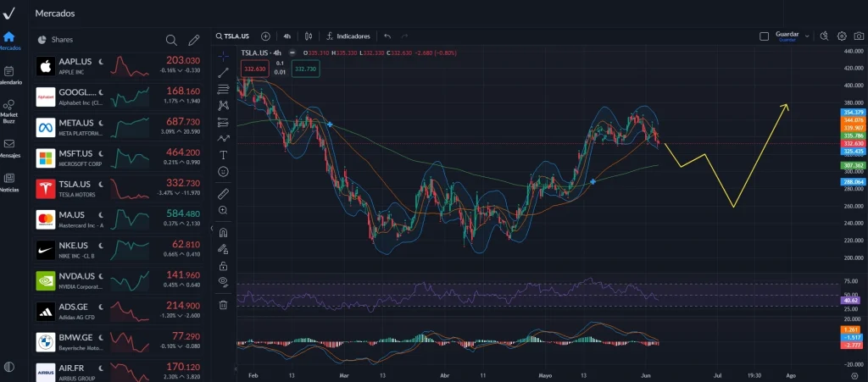This screenshot has width=868, height=382.
Task: Open the 4h timeframe selector
Action: click(x=287, y=36)
